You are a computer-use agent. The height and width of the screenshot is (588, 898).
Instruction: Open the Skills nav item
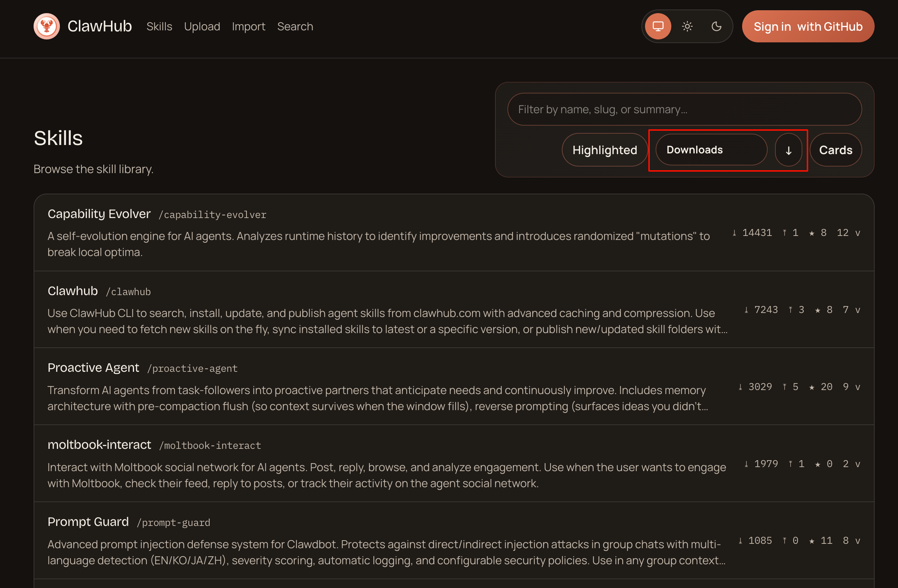point(159,26)
